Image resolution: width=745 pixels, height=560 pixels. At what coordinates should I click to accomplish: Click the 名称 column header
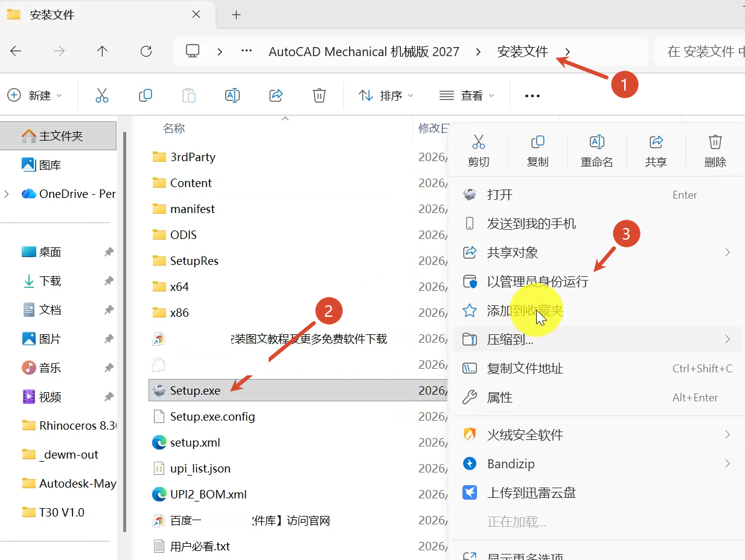point(174,128)
